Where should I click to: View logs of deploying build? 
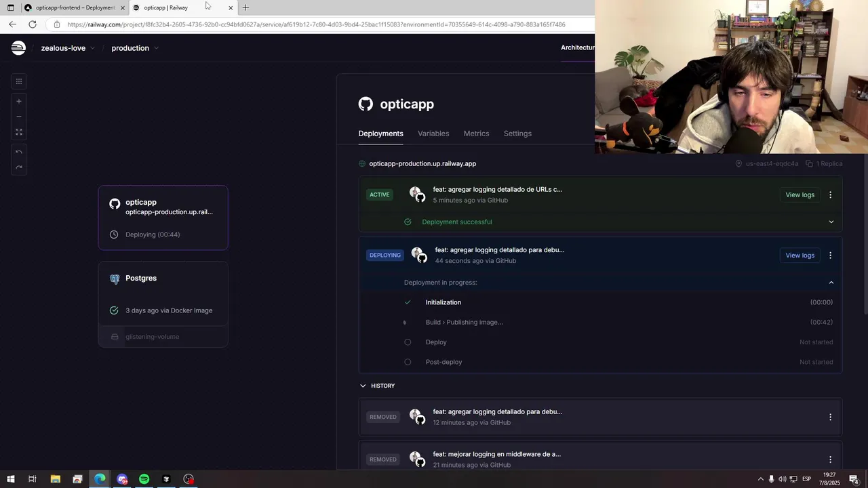click(x=800, y=256)
